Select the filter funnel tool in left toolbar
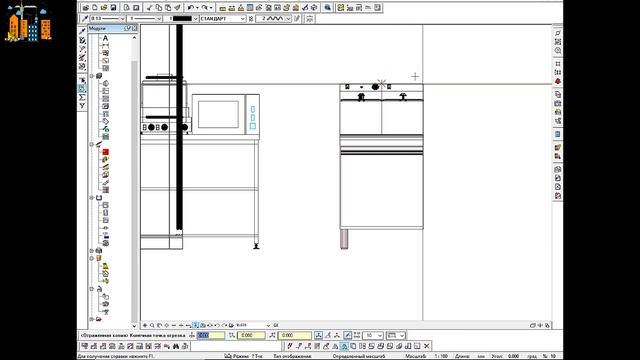The width and height of the screenshot is (640, 360). coord(82,106)
